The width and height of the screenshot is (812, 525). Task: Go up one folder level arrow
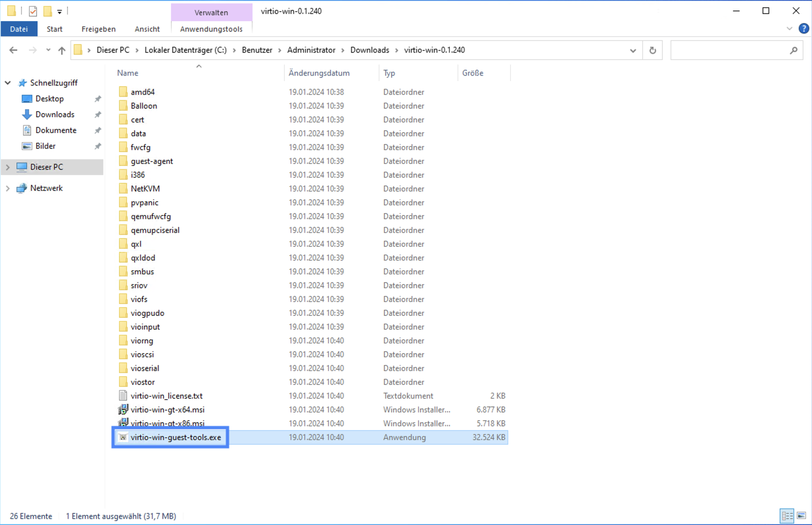click(x=62, y=51)
